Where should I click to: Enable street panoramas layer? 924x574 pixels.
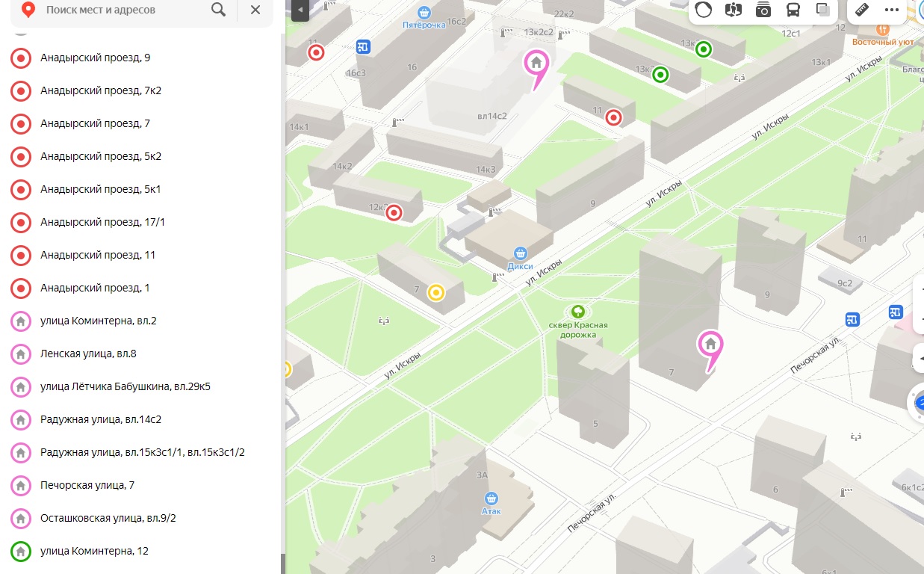(734, 10)
